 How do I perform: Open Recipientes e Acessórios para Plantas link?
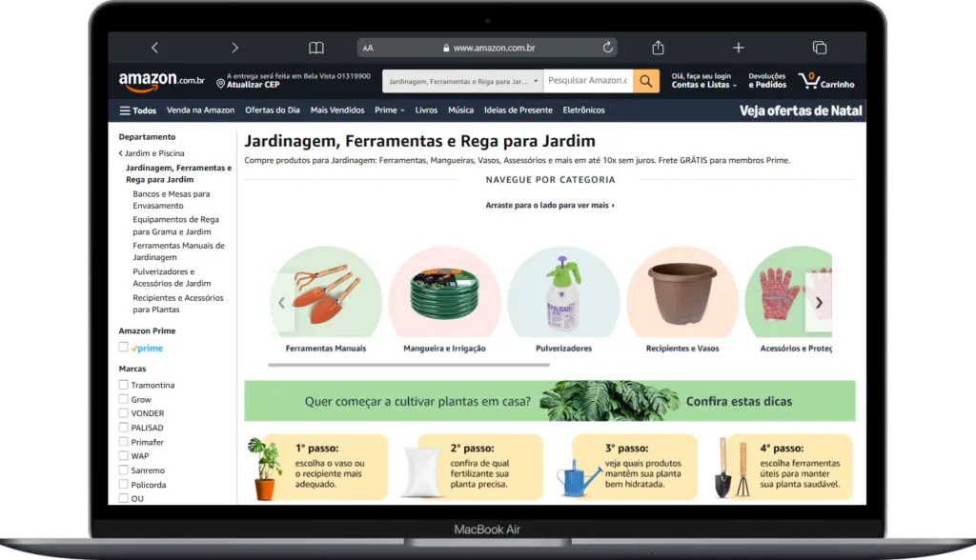click(178, 304)
